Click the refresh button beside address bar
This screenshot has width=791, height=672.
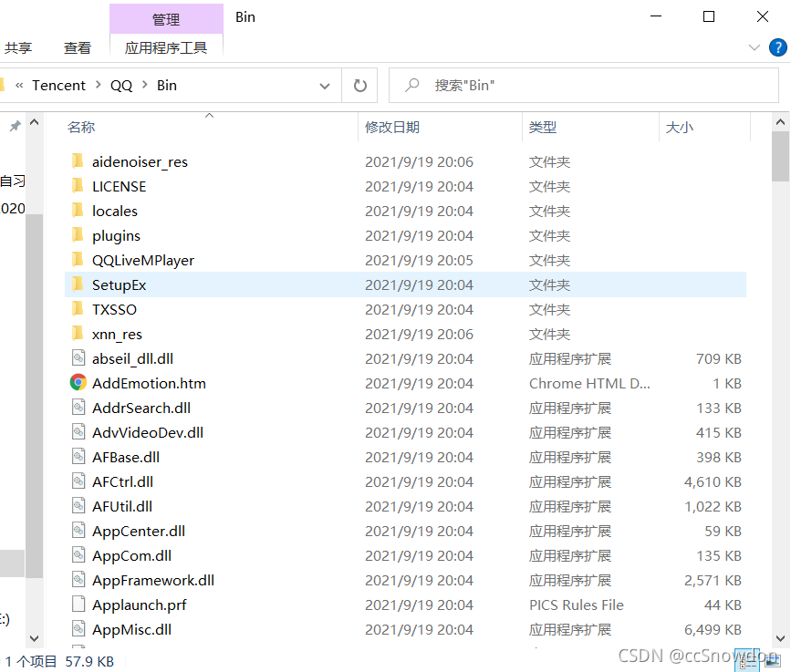(359, 85)
